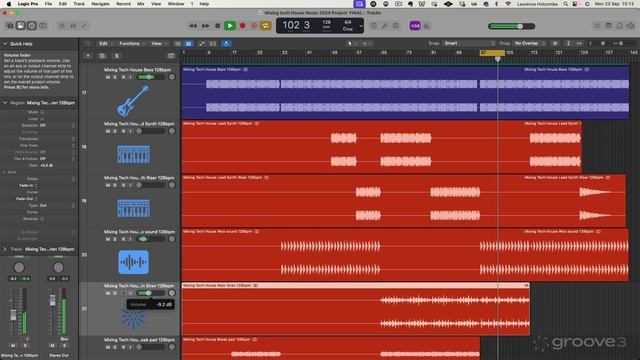Open the Note Pad panel

pyautogui.click(x=608, y=26)
